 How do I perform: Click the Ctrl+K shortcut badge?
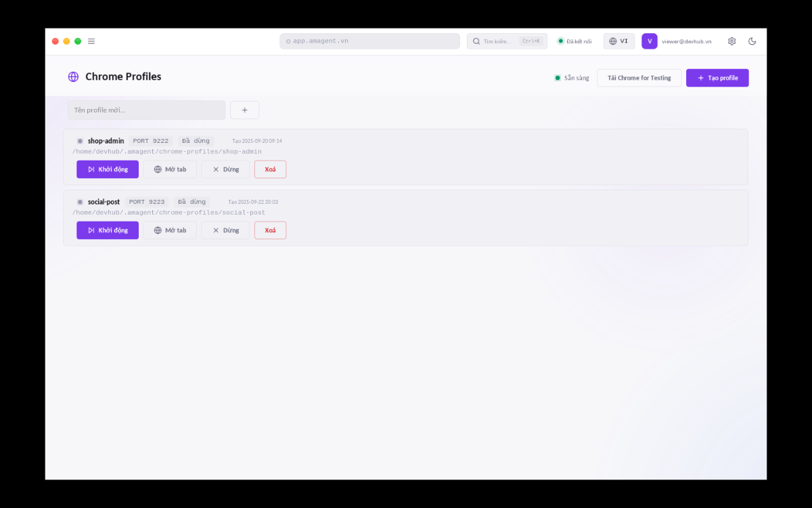point(531,41)
